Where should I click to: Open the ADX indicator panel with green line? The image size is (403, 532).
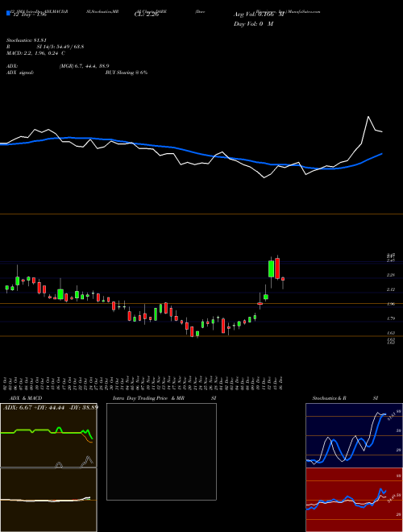click(48, 435)
